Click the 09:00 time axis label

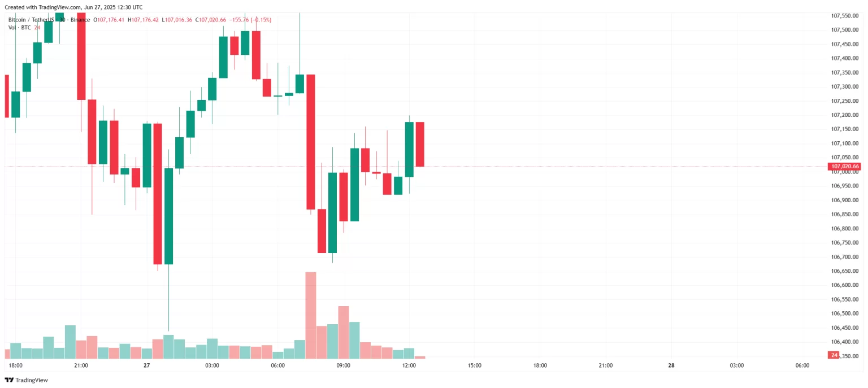[x=343, y=365]
